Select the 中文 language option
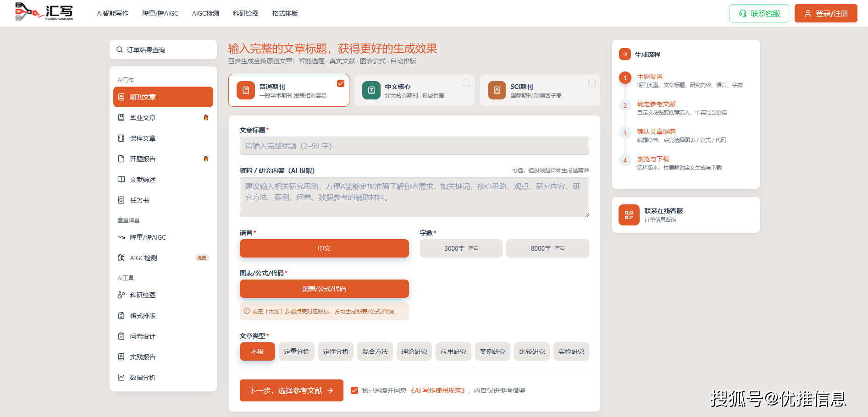 [x=324, y=248]
